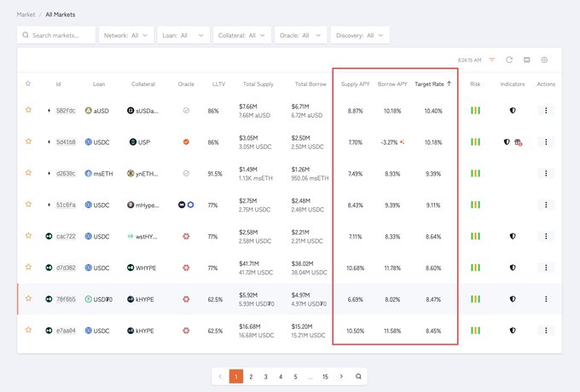Click the kHYPE collateral icon in e7aa94 row
This screenshot has width=580, height=392.
130,331
